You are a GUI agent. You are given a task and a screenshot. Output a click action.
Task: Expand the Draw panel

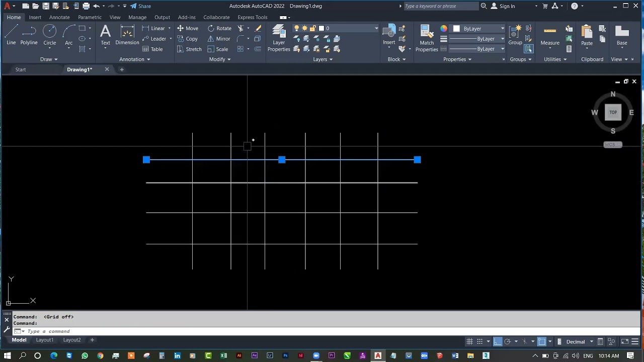tap(49, 59)
